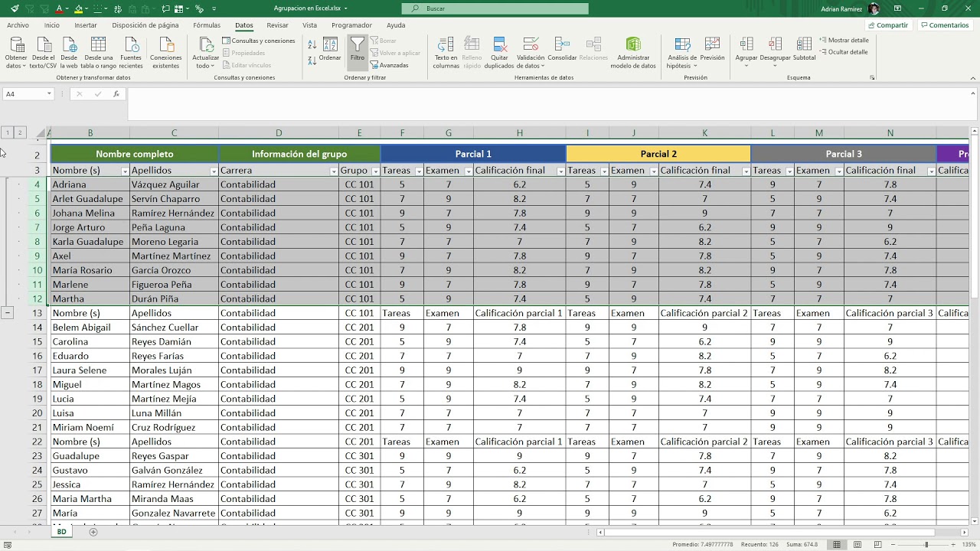Click Texto en columnas
980x551 pixels.
pyautogui.click(x=446, y=52)
